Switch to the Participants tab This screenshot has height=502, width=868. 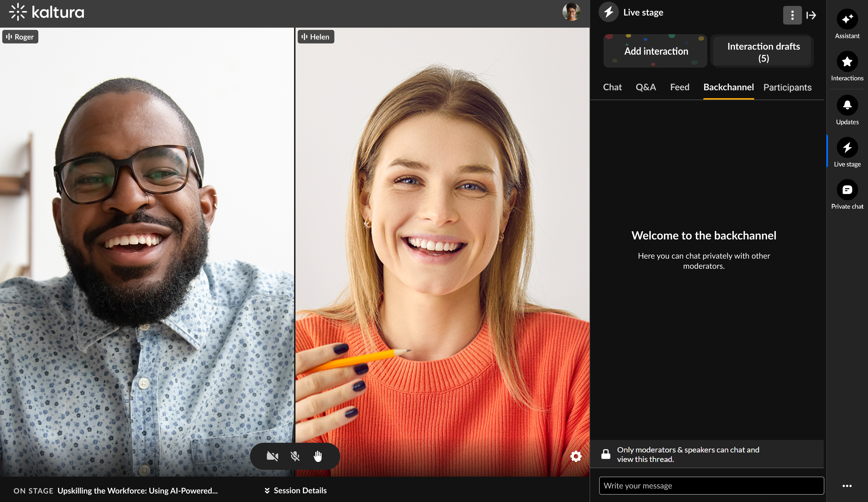787,87
